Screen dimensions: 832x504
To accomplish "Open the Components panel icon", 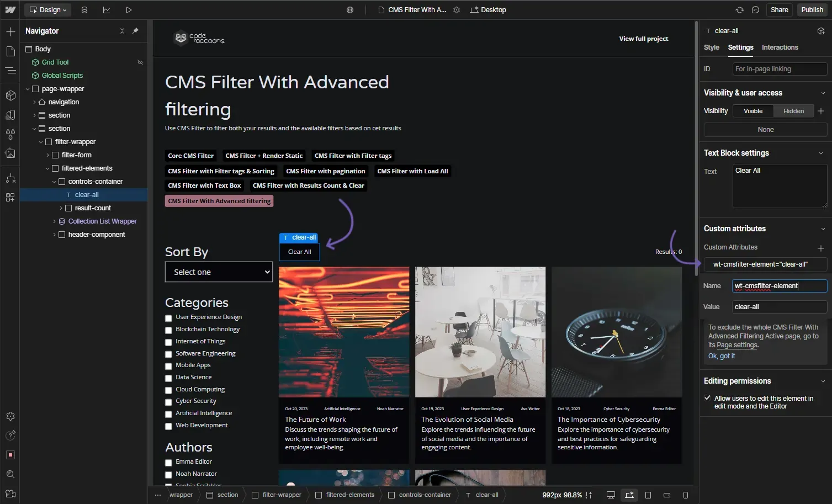I will tap(10, 96).
